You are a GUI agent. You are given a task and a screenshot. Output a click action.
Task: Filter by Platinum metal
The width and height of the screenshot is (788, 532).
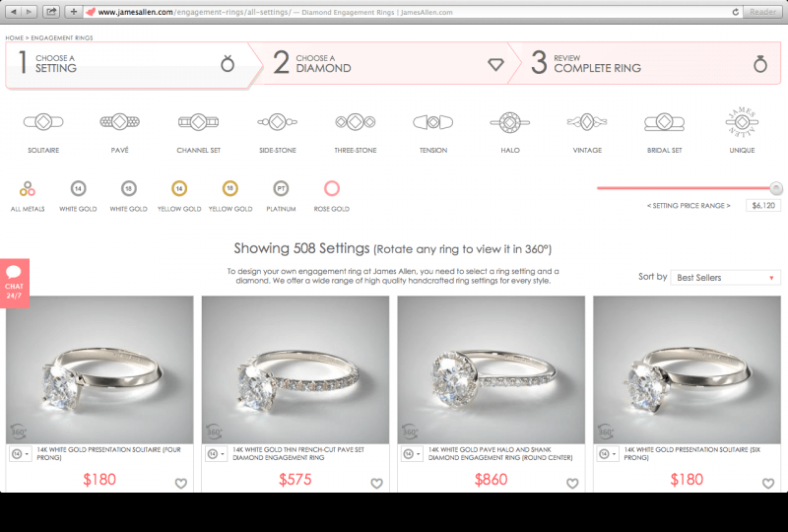point(281,188)
